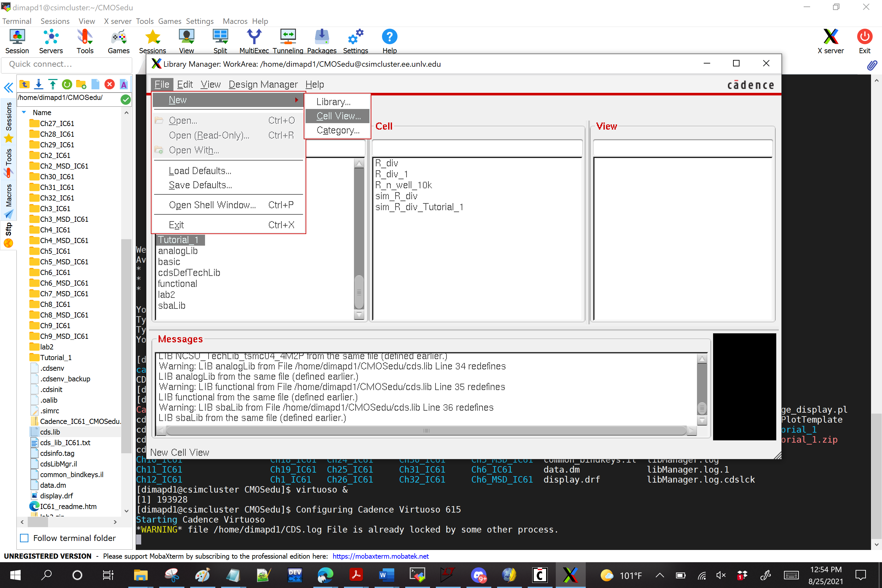This screenshot has height=588, width=882.
Task: Click the SFTP delete red icon
Action: pos(110,84)
